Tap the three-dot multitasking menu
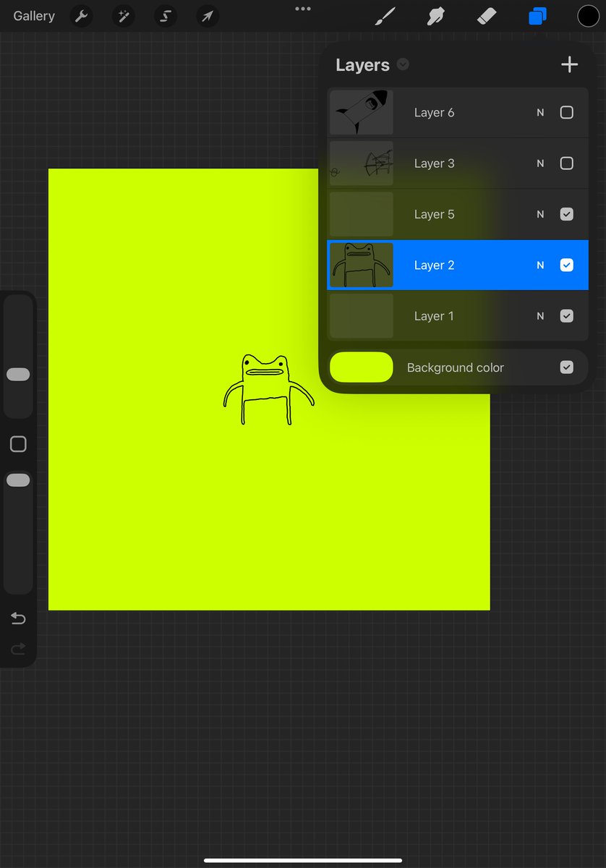This screenshot has width=606, height=868. 303,9
